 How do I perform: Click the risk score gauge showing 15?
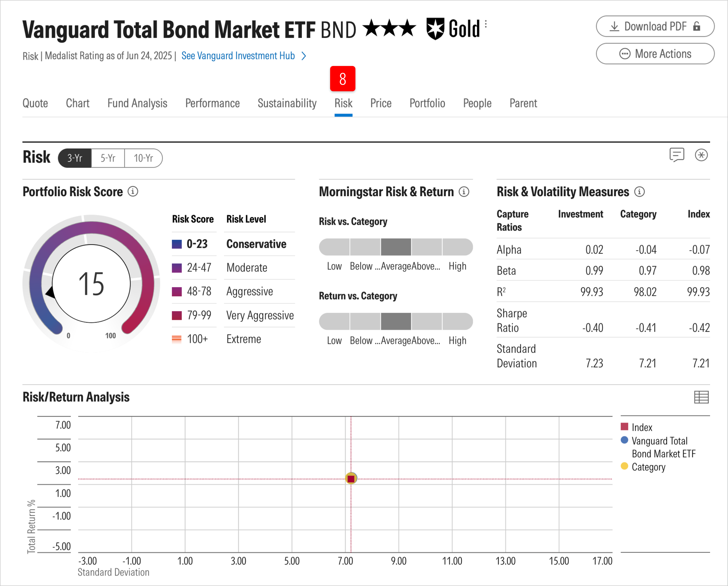(91, 283)
